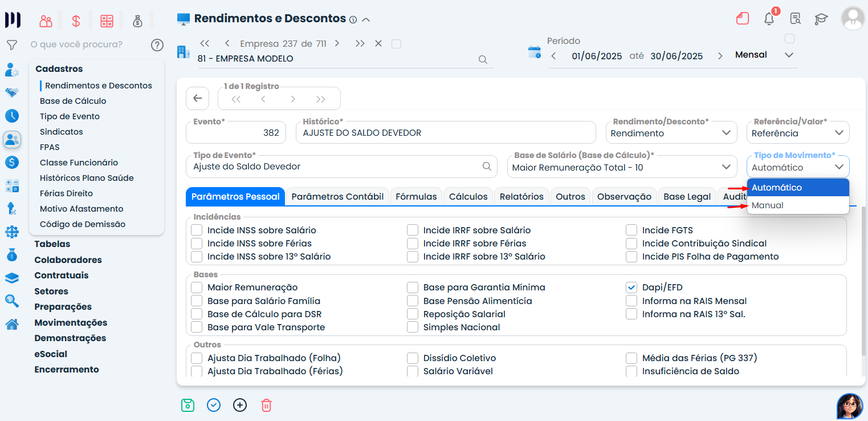Select Manual in Tipo de Movimento list
The width and height of the screenshot is (868, 421).
tap(767, 205)
